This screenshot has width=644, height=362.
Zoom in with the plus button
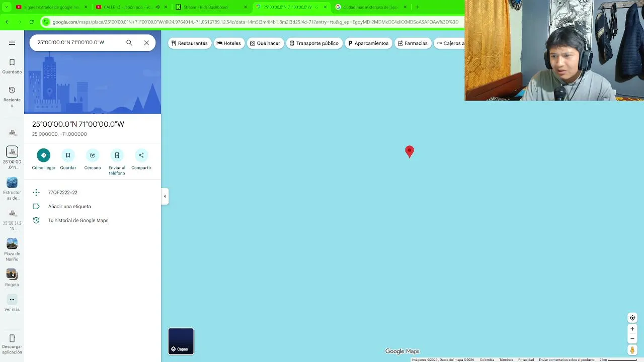[632, 329]
